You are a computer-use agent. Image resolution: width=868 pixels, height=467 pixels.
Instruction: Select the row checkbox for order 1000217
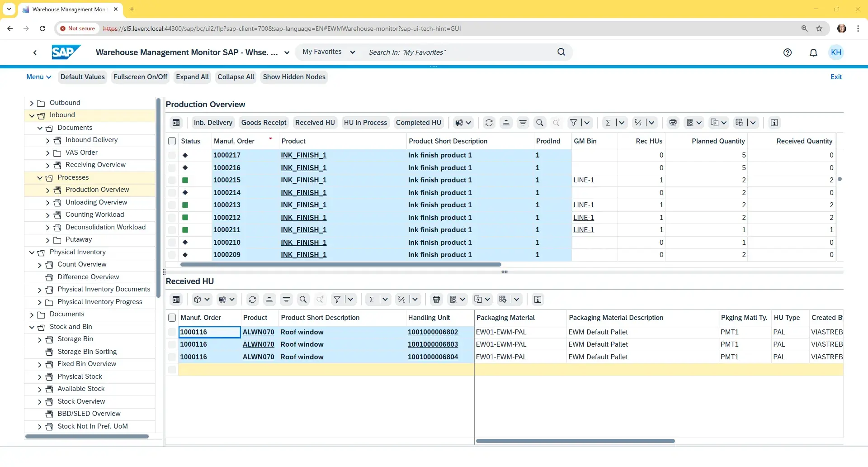(x=172, y=155)
